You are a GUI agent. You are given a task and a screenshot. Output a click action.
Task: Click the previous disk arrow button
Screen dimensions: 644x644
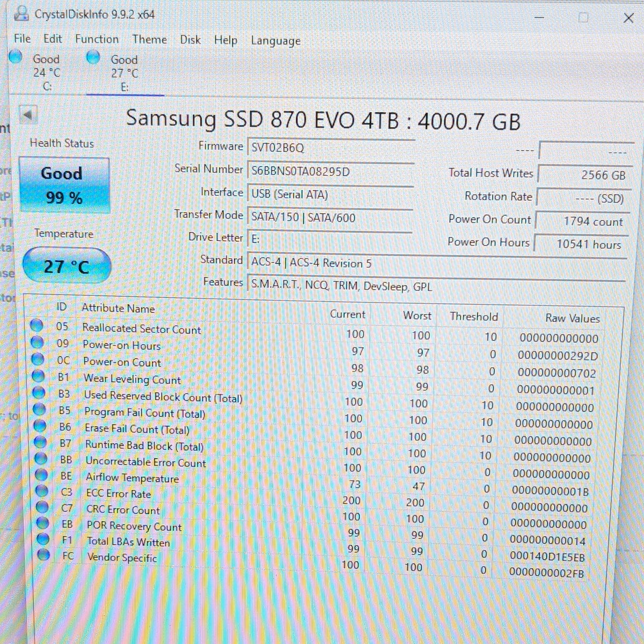pyautogui.click(x=28, y=114)
